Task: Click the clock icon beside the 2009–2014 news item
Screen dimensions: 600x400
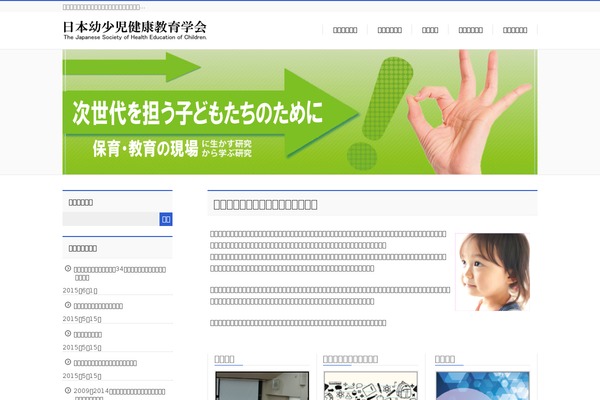Action: pyautogui.click(x=68, y=390)
